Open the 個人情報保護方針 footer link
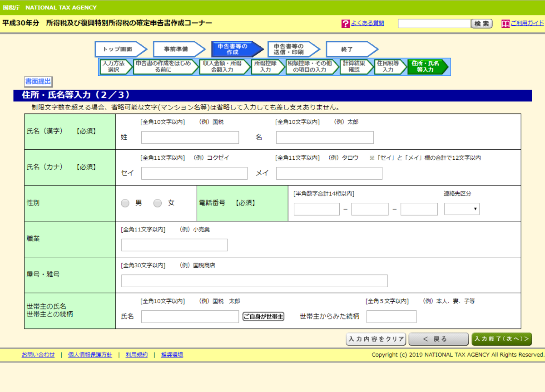The width and height of the screenshot is (545, 392). click(x=90, y=355)
